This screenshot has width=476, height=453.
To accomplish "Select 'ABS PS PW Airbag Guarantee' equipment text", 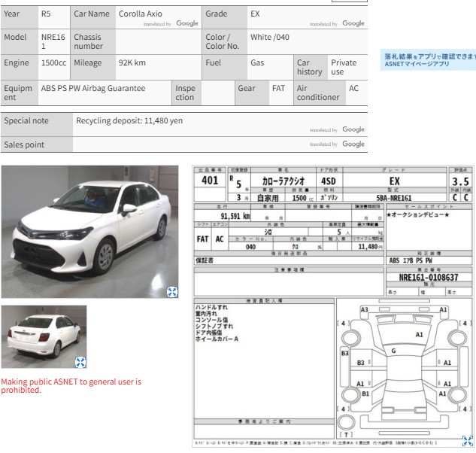I will [93, 88].
